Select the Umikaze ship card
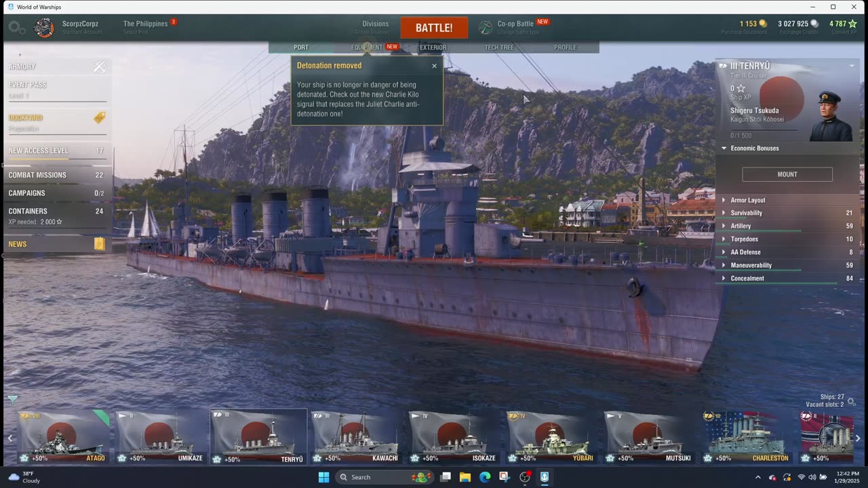868x488 pixels. pos(161,436)
